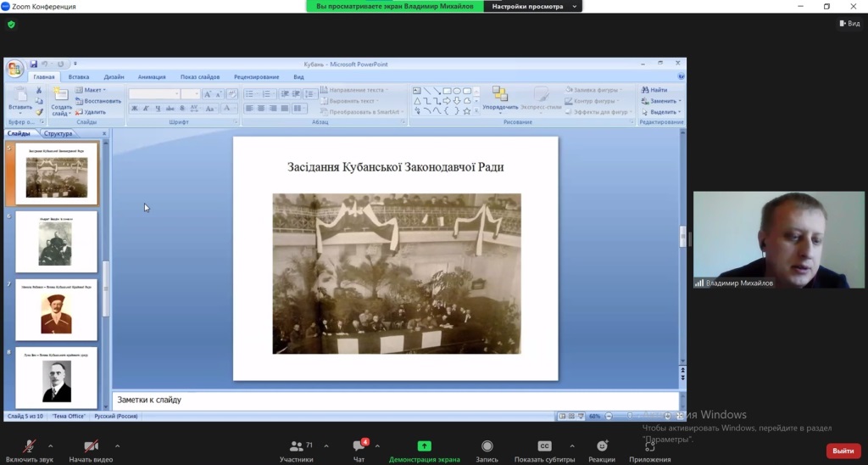Switch to the Структура outline tab
The image size is (868, 465).
[58, 133]
